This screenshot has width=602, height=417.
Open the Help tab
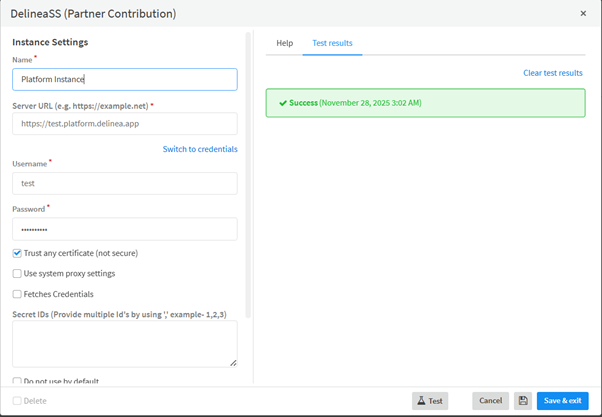[x=284, y=43]
